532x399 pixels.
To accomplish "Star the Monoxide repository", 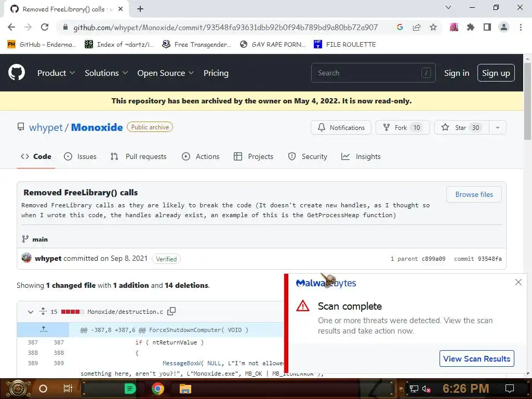I will pos(462,128).
